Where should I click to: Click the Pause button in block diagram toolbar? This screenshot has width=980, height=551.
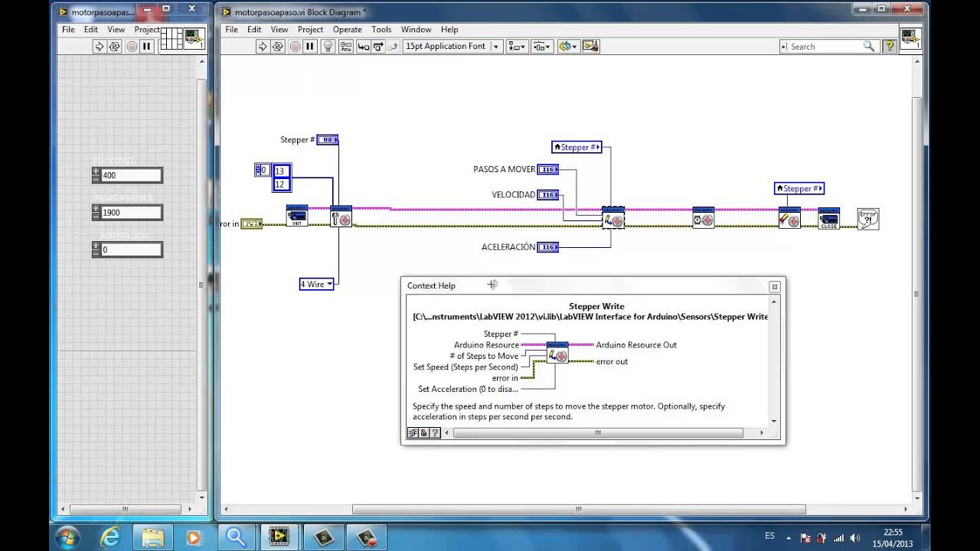point(310,47)
